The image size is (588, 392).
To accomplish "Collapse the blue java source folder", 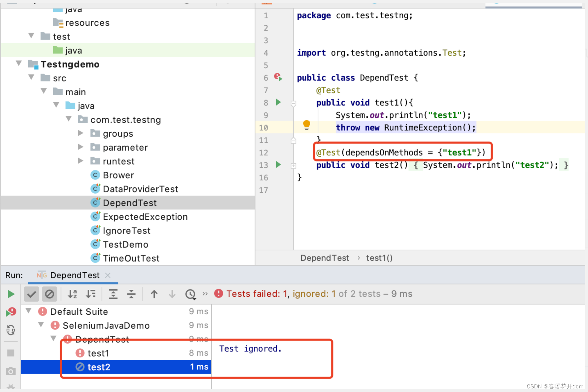I will pyautogui.click(x=56, y=105).
